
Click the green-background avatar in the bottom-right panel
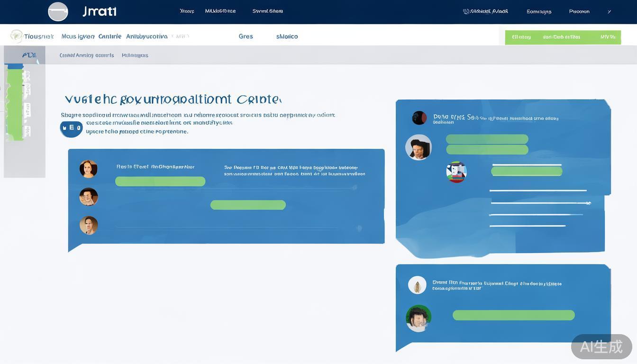(419, 318)
